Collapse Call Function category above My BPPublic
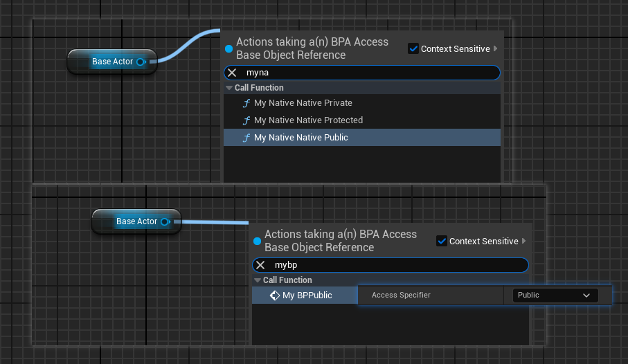 click(258, 280)
